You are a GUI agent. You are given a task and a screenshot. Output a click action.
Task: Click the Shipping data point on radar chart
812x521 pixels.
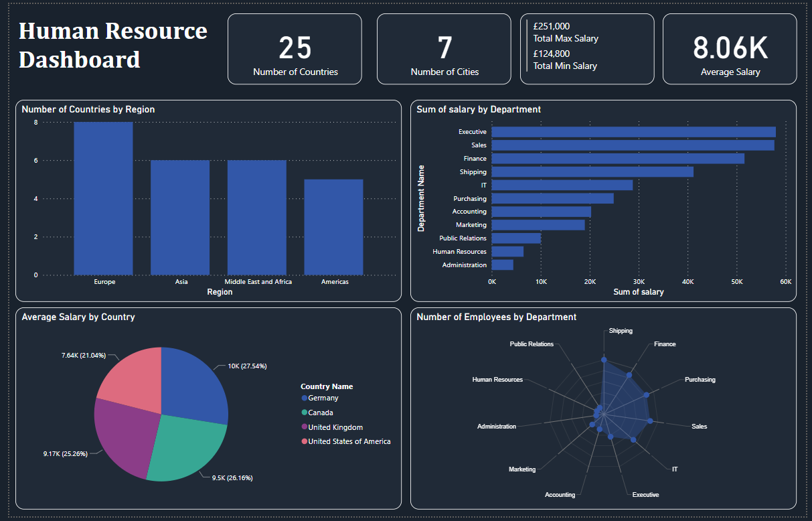point(604,360)
